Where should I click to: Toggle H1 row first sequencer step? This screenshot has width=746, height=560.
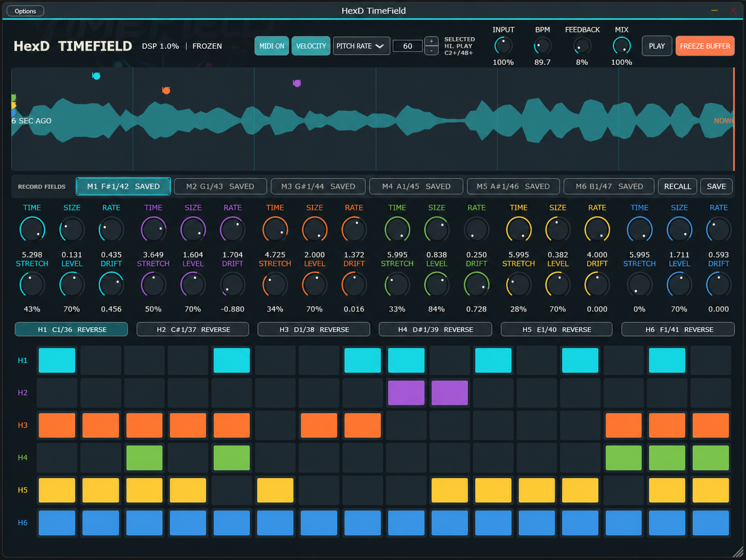click(x=57, y=360)
